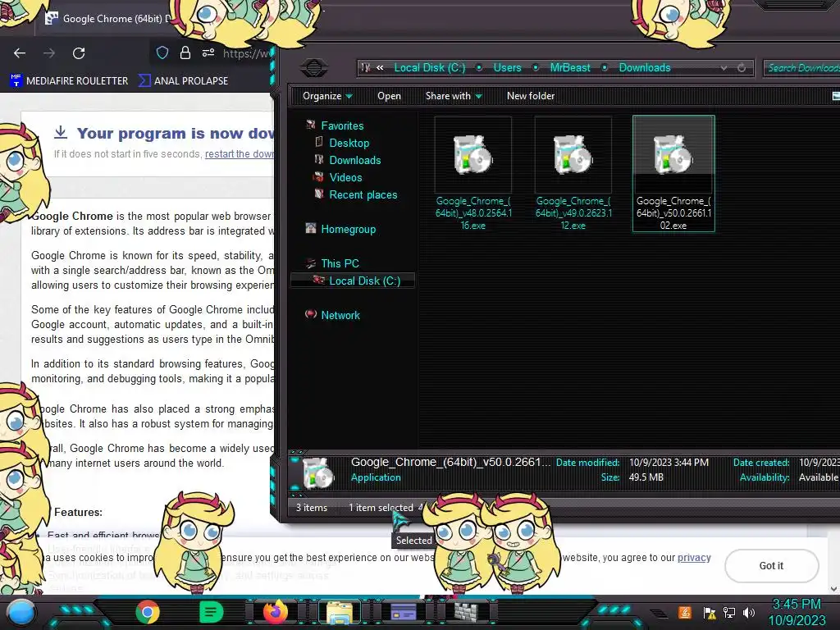Navigate to the MrBeast breadcrumb segment

570,67
